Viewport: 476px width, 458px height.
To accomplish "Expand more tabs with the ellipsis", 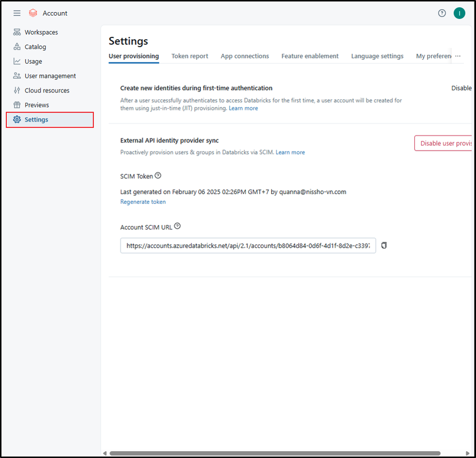I will tap(458, 56).
